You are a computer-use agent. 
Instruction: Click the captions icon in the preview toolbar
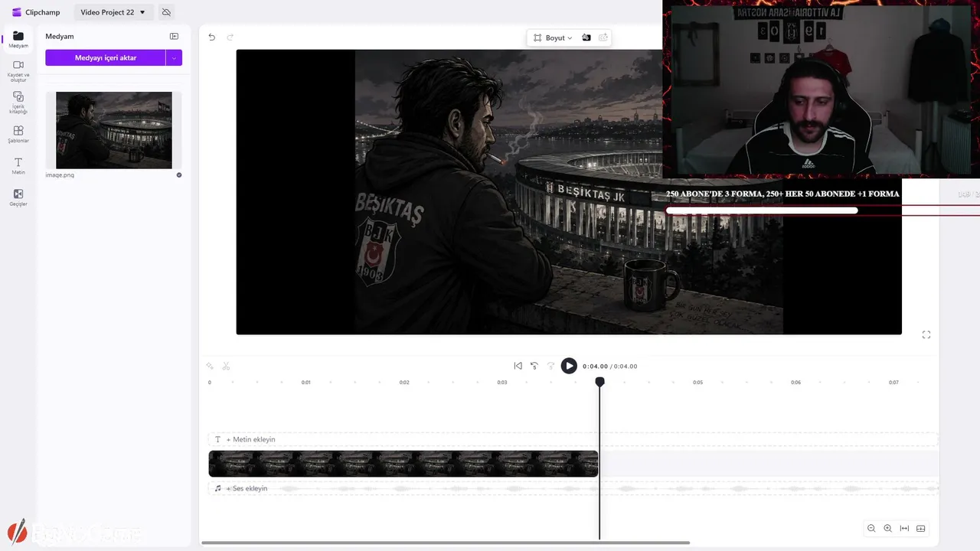[x=603, y=37]
